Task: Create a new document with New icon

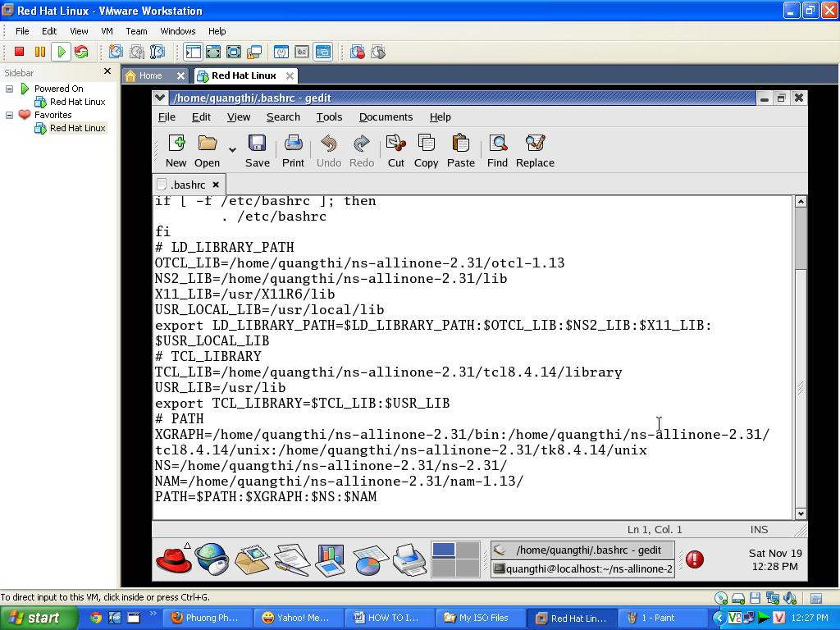Action: click(176, 144)
